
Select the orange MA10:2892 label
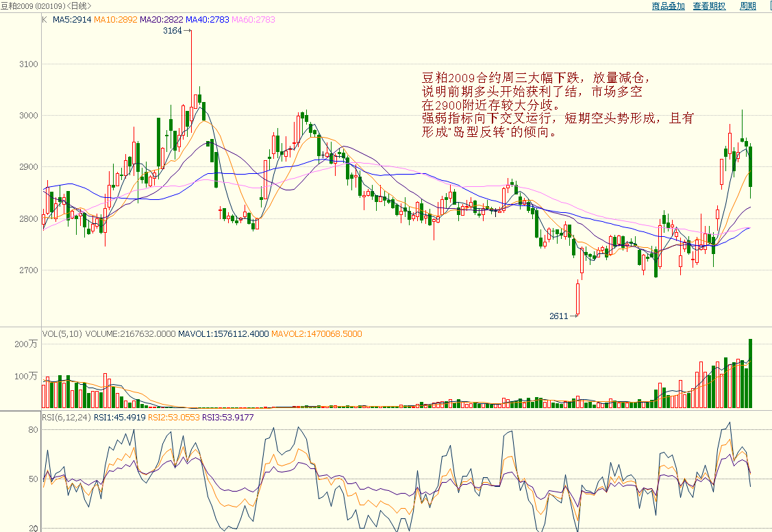116,20
